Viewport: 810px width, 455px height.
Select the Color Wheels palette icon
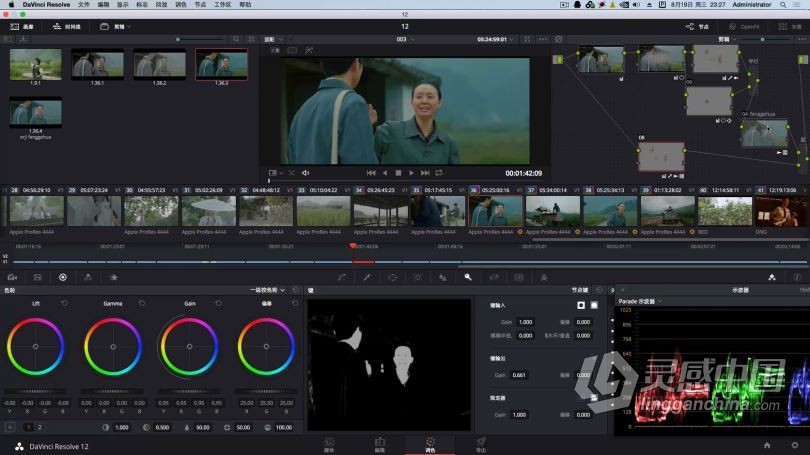[63, 277]
